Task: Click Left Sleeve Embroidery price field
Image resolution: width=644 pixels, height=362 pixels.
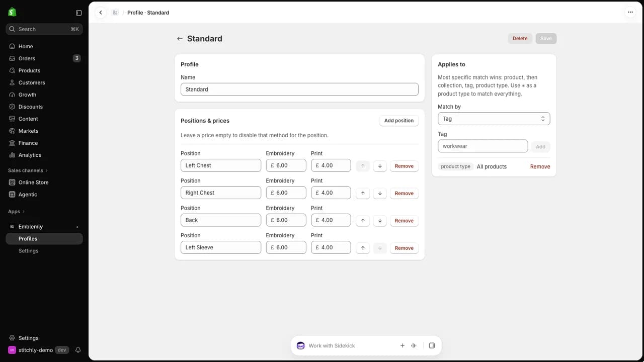Action: tap(286, 247)
